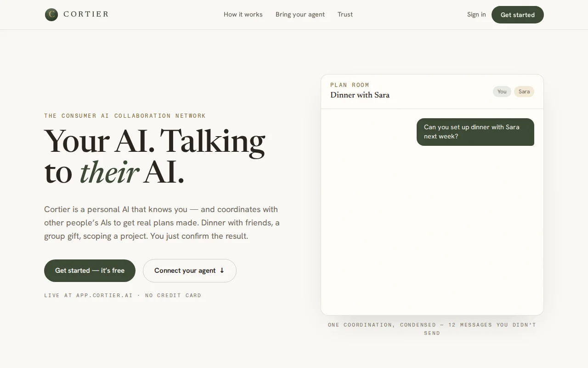This screenshot has height=368, width=588.
Task: Click the Your AI. Talking to their AI headline
Action: (154, 156)
